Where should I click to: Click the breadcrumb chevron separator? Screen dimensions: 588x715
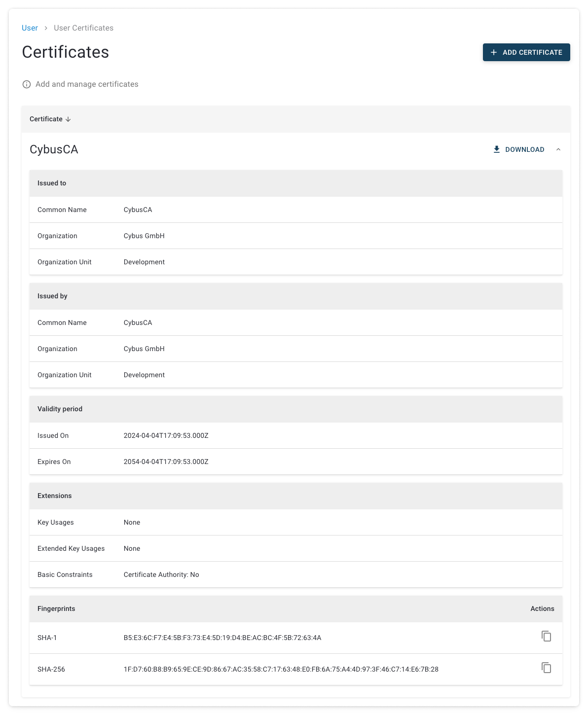click(x=46, y=28)
